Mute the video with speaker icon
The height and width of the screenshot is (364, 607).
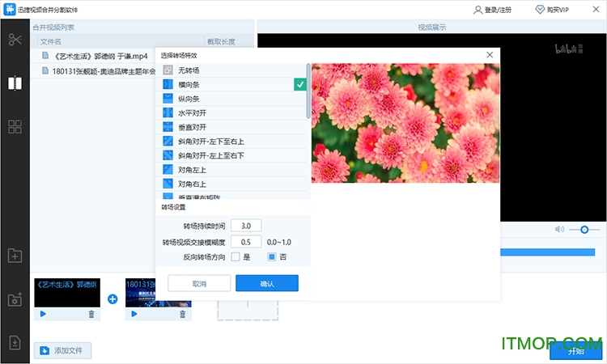click(x=559, y=230)
